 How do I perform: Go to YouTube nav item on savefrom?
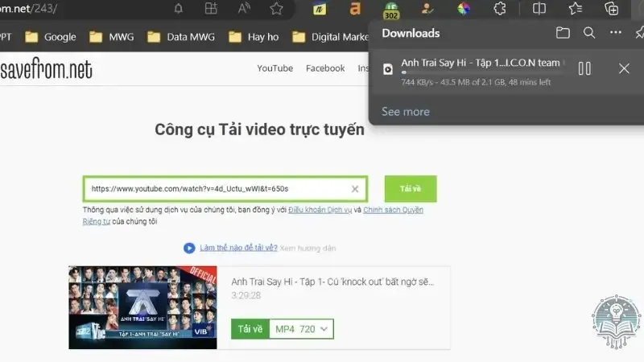[275, 68]
